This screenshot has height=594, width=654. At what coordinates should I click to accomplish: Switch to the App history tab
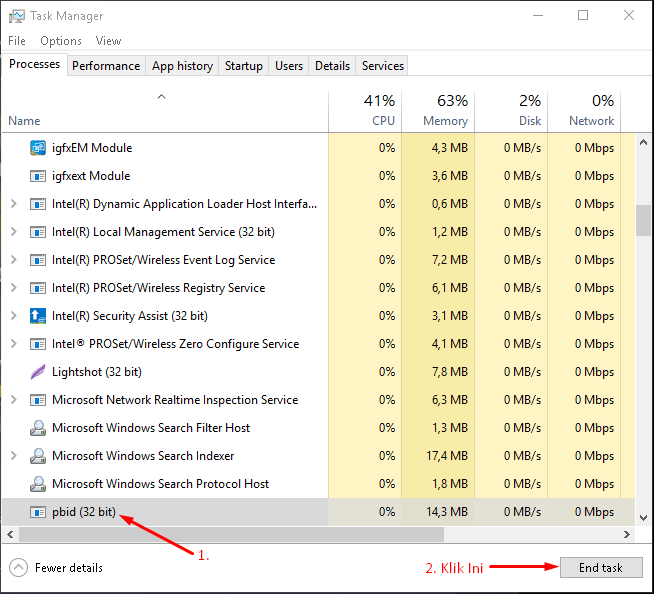pyautogui.click(x=182, y=66)
